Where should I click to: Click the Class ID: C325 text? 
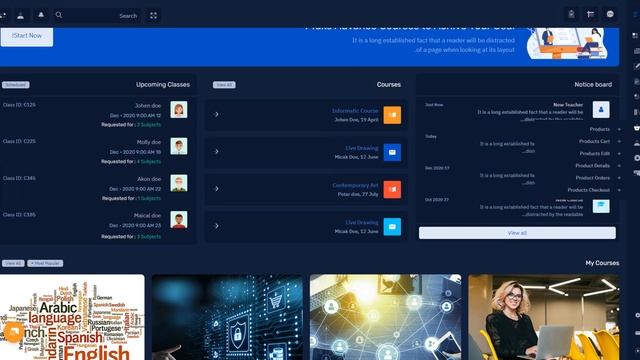19,105
